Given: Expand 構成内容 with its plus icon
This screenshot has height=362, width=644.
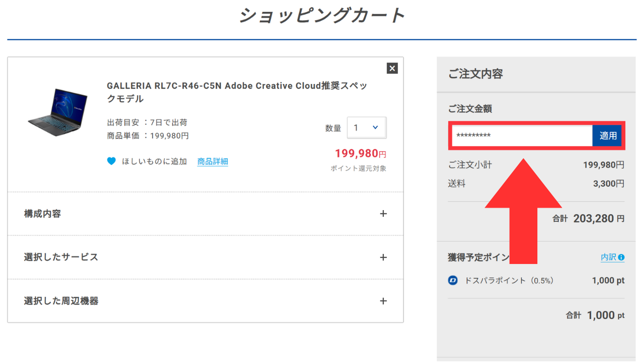Looking at the screenshot, I should pos(383,214).
